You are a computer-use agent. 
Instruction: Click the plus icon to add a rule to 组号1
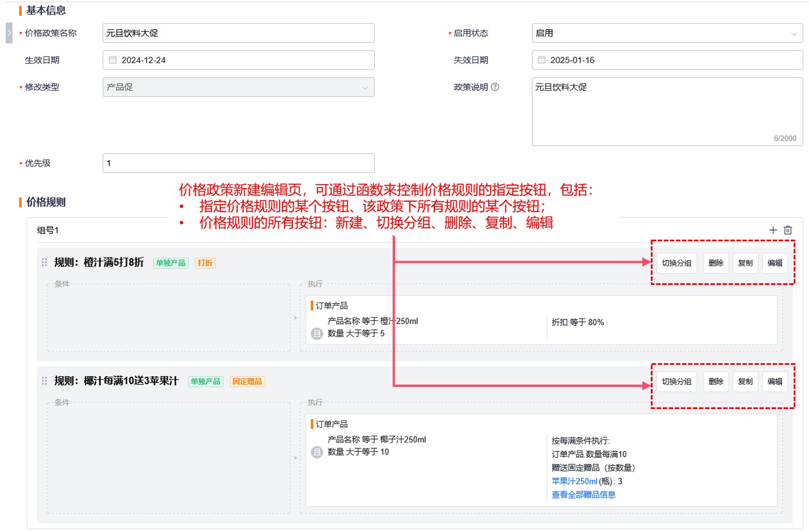(x=773, y=230)
